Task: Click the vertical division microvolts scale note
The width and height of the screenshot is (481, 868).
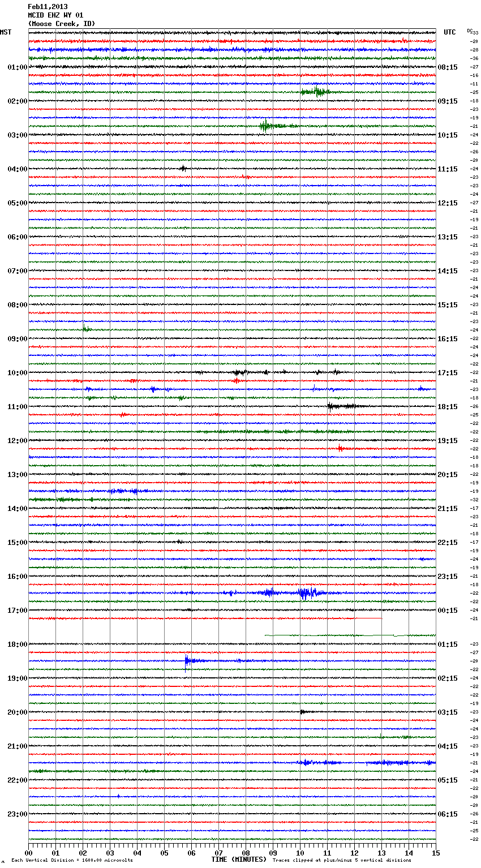Action: point(72,861)
